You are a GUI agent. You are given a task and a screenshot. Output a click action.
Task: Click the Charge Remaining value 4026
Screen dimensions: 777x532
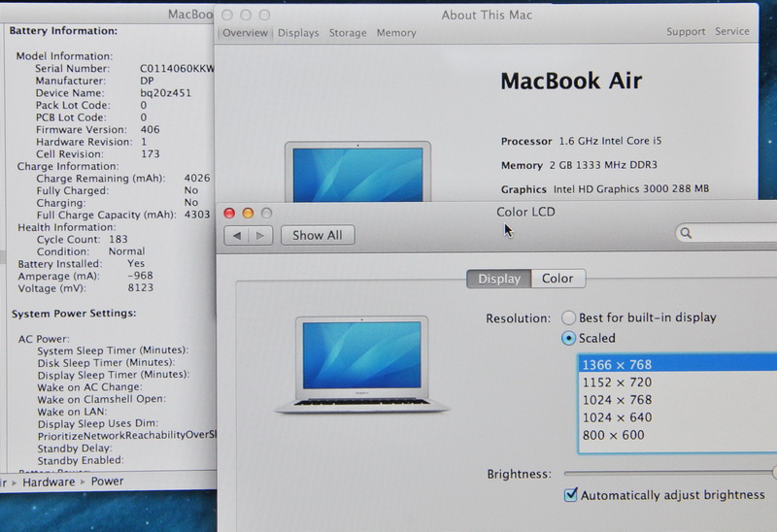click(x=197, y=178)
